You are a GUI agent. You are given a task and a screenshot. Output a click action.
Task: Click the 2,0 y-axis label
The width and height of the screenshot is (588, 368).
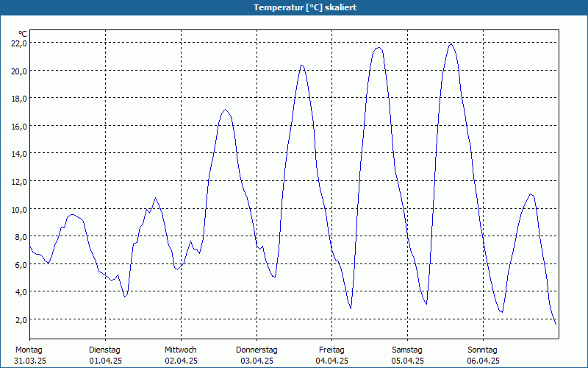(21, 319)
